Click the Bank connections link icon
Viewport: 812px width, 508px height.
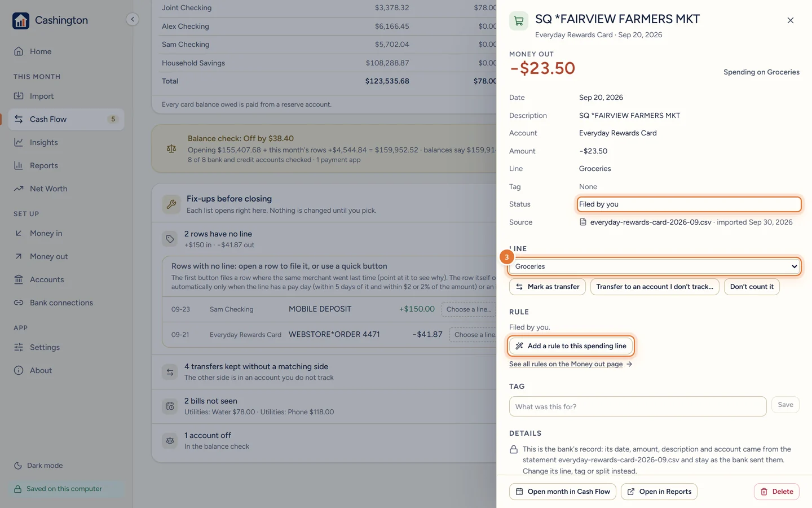pyautogui.click(x=19, y=303)
